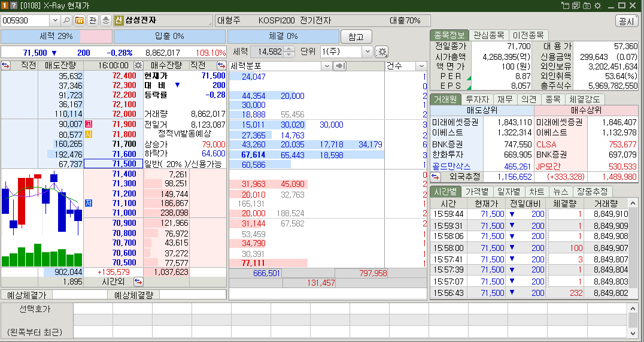This screenshot has width=644, height=342.
Task: Open the 투자자 tab
Action: point(477,99)
